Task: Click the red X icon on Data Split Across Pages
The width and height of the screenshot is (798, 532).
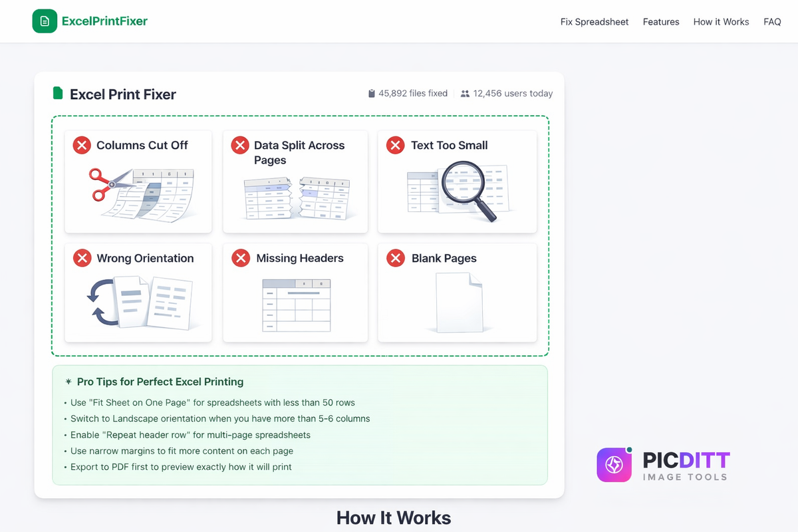Action: coord(240,145)
